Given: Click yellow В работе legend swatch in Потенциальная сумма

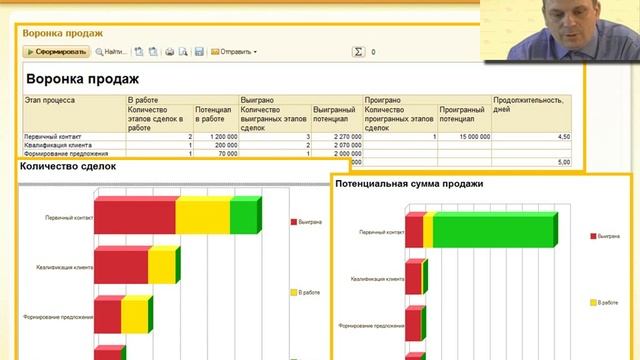Looking at the screenshot, I should 593,303.
